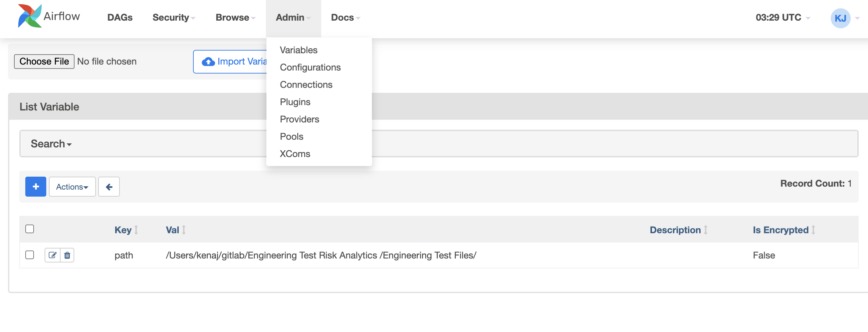
Task: Click the Import Variables cloud upload icon
Action: point(208,61)
